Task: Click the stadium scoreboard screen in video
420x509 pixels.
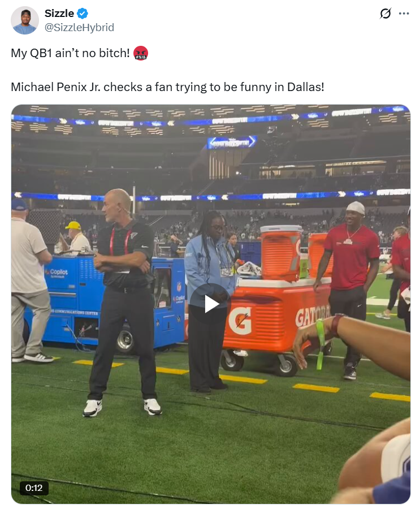Action: 232,142
